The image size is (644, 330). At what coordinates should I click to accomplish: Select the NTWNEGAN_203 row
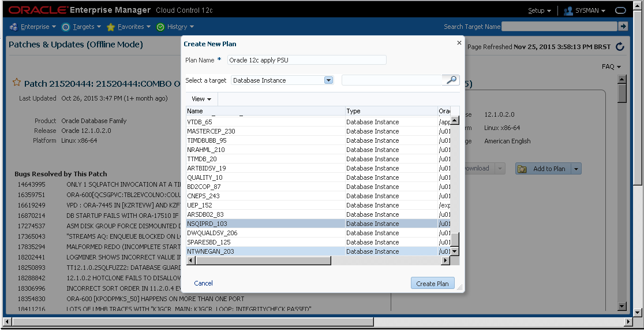click(x=319, y=251)
